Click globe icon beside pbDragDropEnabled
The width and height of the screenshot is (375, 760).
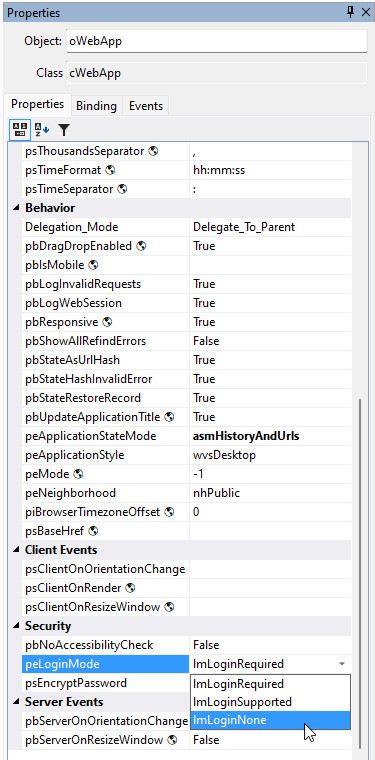141,246
